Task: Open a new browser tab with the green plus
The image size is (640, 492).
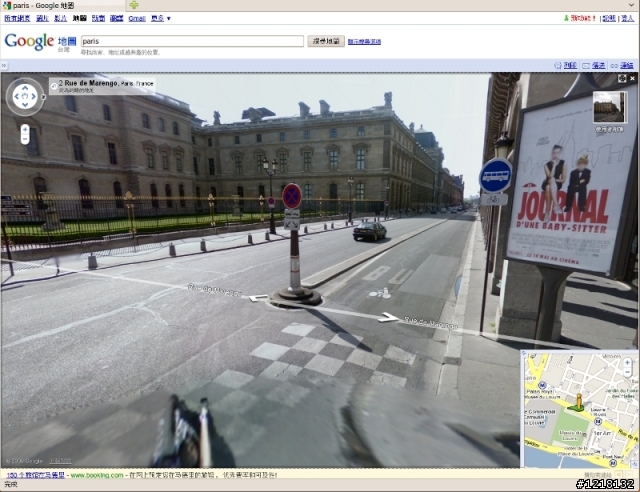Action: tap(134, 5)
